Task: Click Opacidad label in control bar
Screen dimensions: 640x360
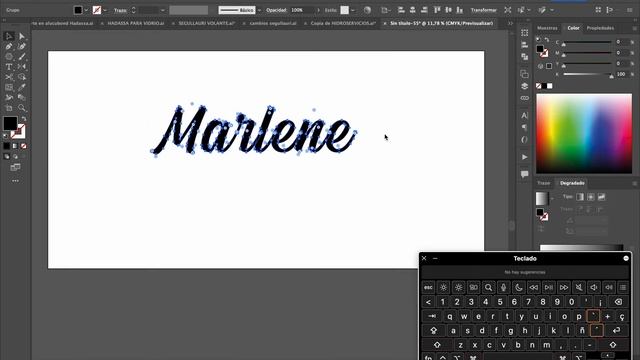Action: pyautogui.click(x=276, y=10)
